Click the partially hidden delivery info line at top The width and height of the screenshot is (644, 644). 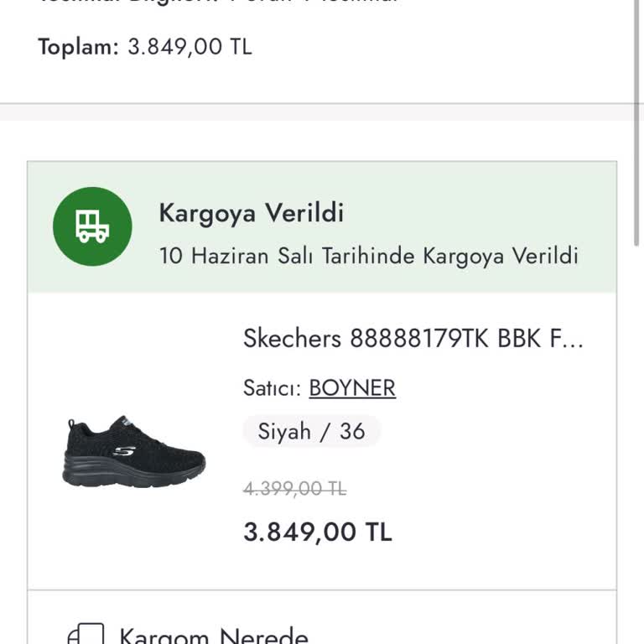coord(218,3)
